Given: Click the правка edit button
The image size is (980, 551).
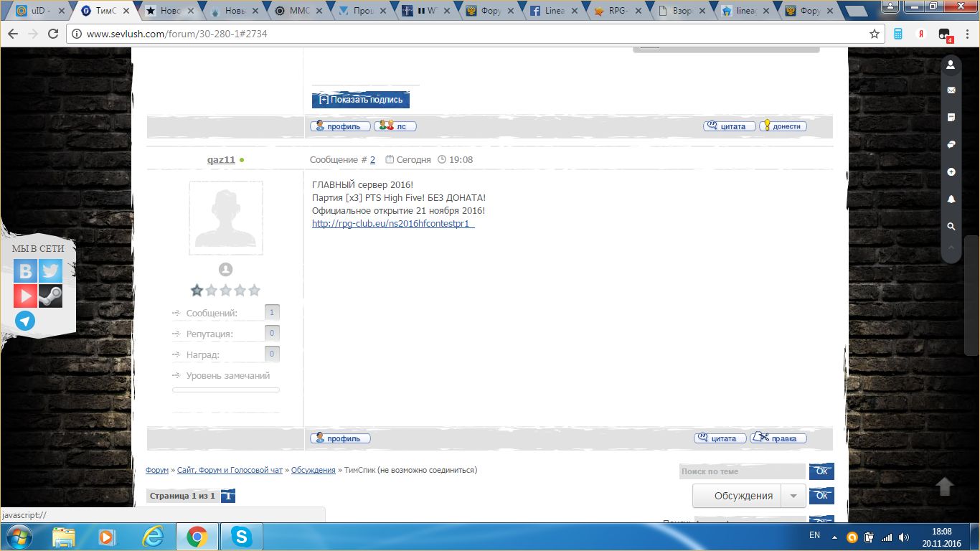Looking at the screenshot, I should pyautogui.click(x=778, y=438).
